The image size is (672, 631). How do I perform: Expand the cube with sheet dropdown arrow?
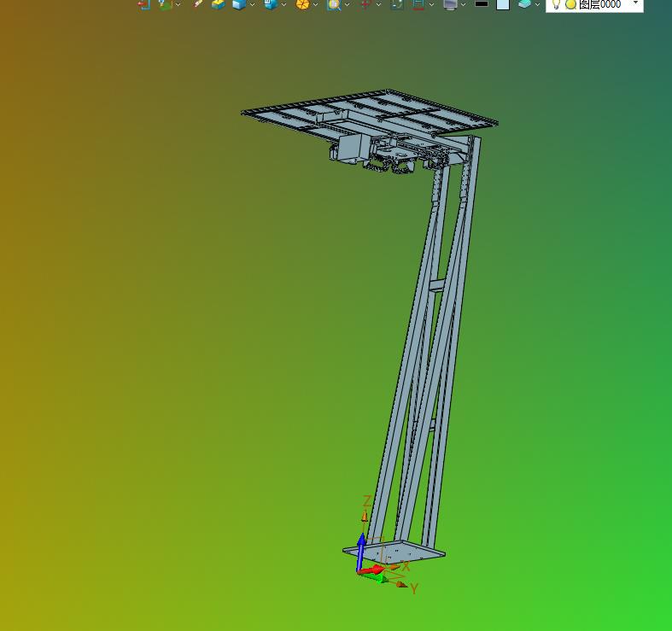click(283, 5)
